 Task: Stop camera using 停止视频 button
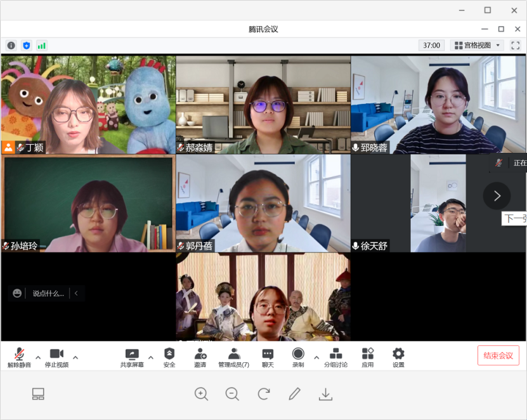click(x=56, y=357)
